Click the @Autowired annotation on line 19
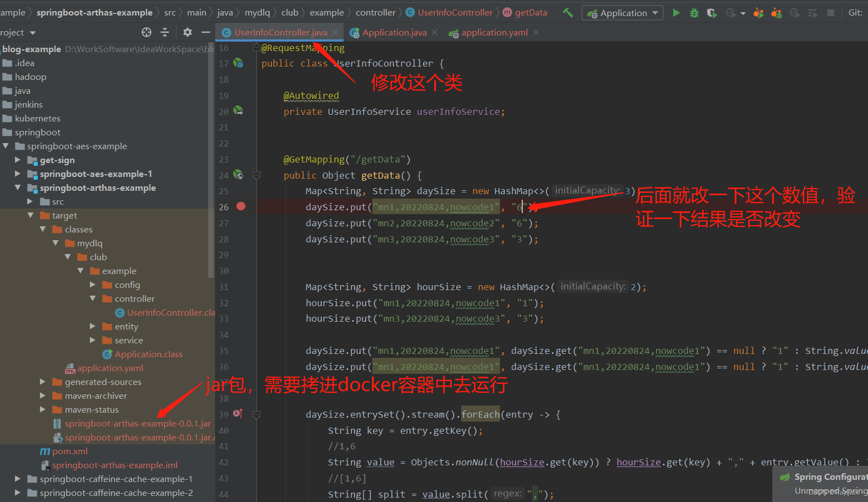Viewport: 868px width, 502px height. pyautogui.click(x=311, y=95)
